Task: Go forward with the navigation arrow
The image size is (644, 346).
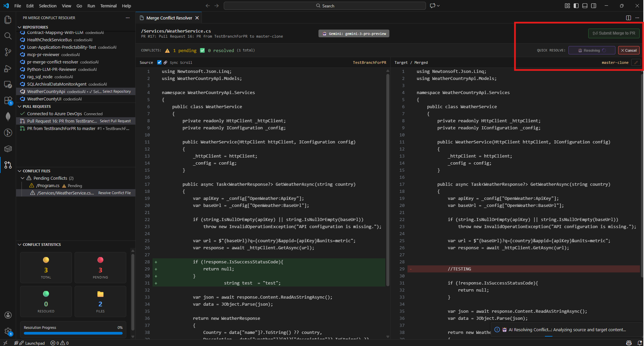Action: coord(217,6)
